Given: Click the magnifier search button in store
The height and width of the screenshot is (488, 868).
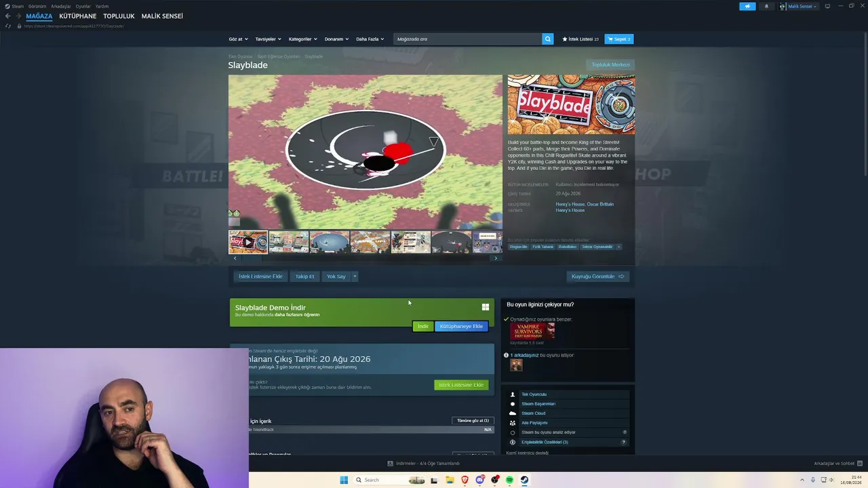Looking at the screenshot, I should (x=547, y=39).
